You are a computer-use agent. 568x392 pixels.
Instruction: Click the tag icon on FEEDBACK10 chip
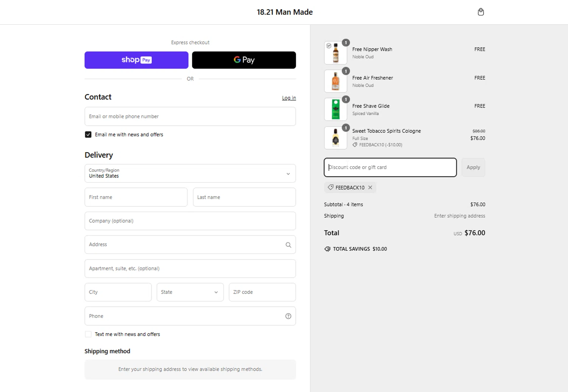[x=331, y=187]
